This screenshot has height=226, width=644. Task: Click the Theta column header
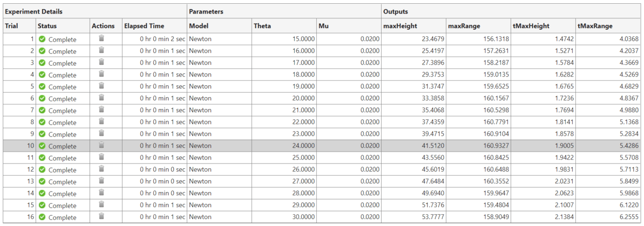coord(262,25)
